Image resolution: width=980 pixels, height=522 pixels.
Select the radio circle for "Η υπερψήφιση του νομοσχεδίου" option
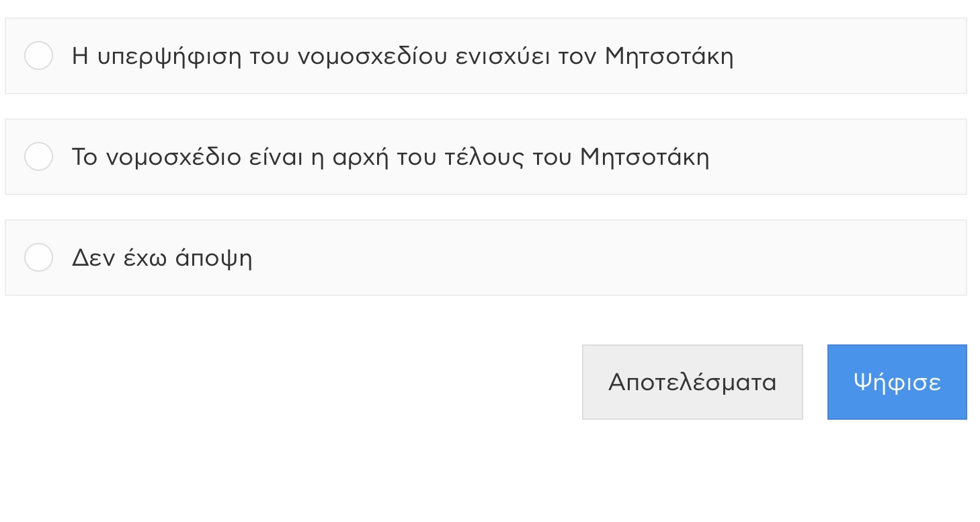(x=38, y=56)
